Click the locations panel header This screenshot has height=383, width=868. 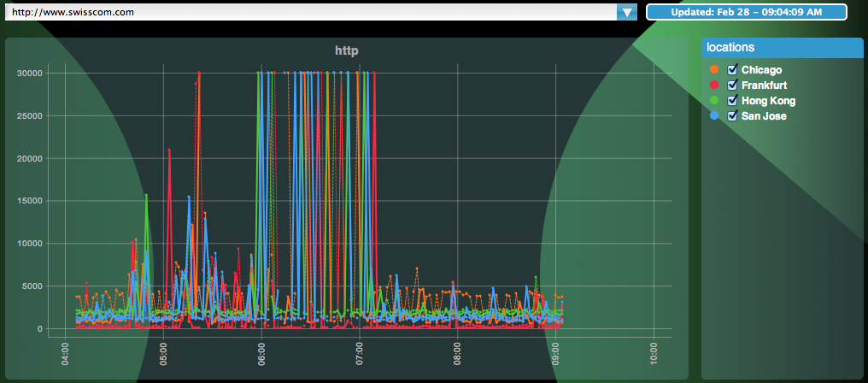coord(782,48)
